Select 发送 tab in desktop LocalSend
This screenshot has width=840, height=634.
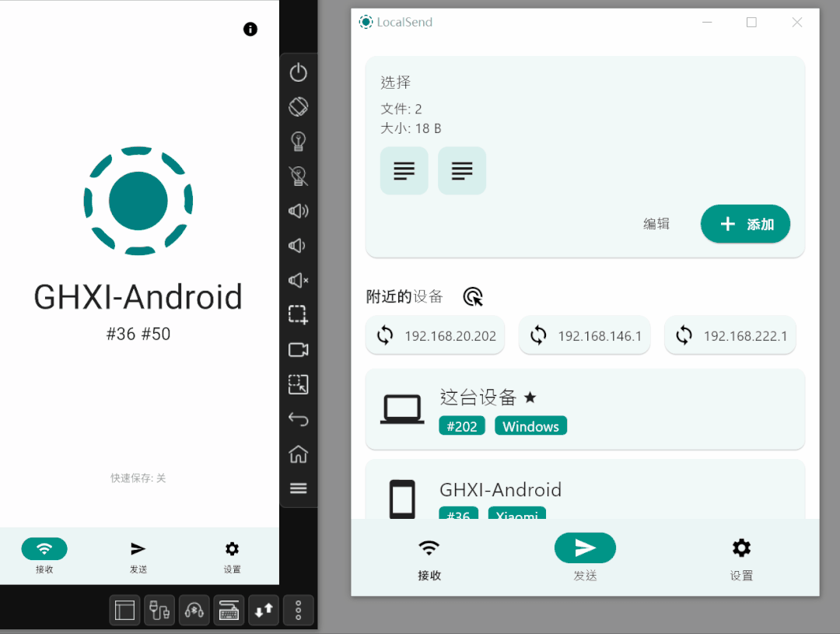tap(585, 557)
